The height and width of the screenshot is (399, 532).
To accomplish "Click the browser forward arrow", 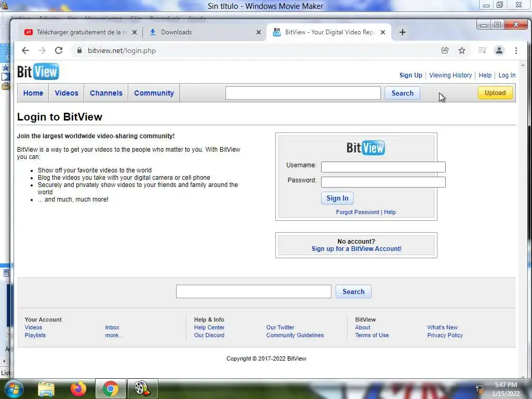I will (42, 50).
